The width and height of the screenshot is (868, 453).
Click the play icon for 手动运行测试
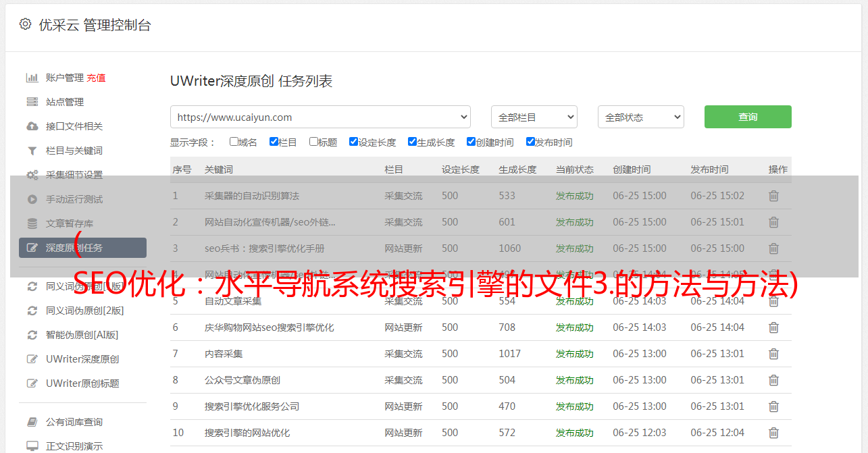[x=32, y=199]
